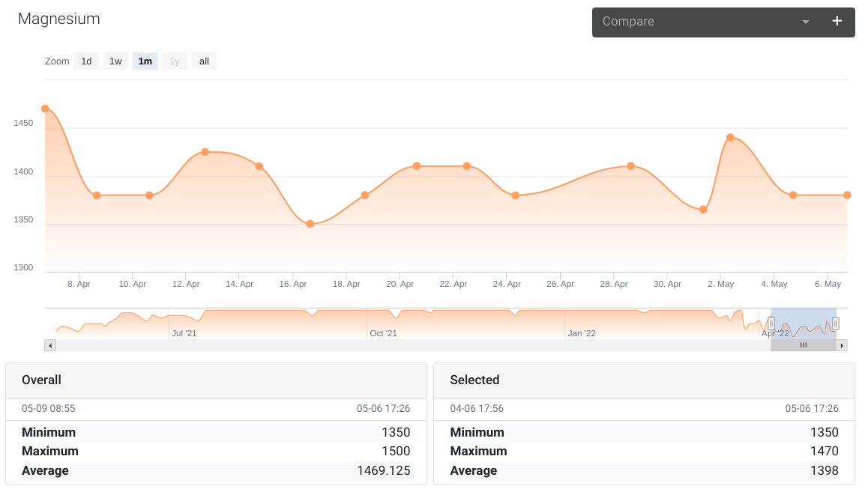The image size is (868, 498).
Task: Open the Compare dropdown
Action: pyautogui.click(x=705, y=22)
